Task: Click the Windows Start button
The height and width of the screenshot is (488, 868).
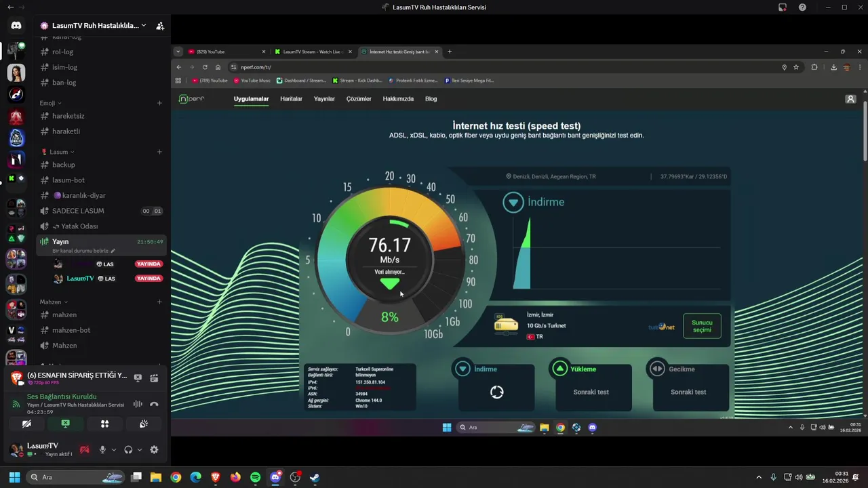Action: tap(14, 477)
